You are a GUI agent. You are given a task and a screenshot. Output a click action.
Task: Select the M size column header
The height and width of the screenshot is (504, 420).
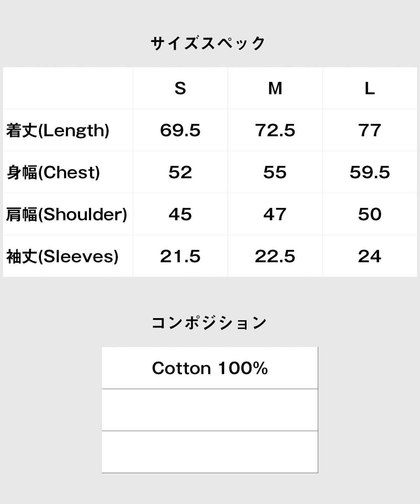pyautogui.click(x=275, y=88)
